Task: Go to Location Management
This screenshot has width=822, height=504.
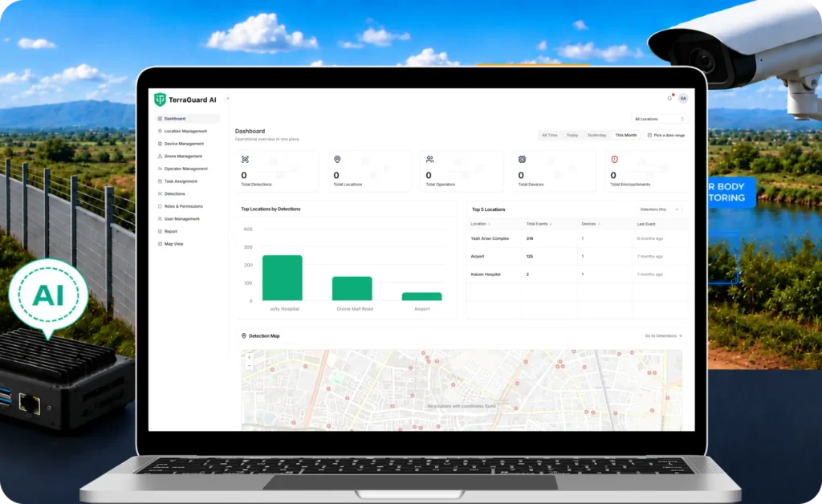Action: pos(188,131)
